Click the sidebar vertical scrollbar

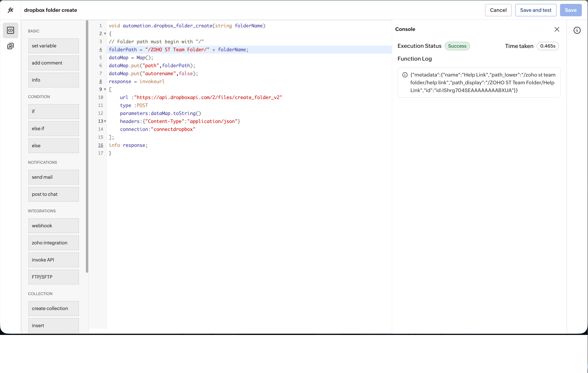(x=87, y=146)
